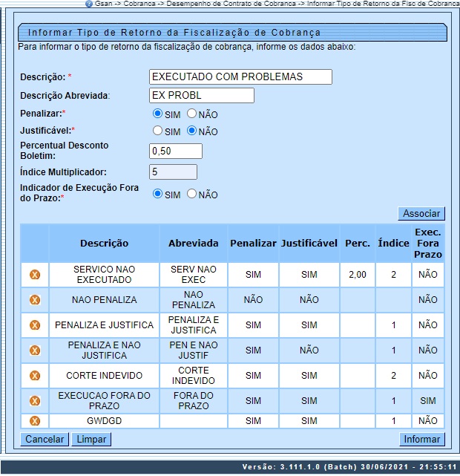Remove the CORTE INDEVIDO row

pyautogui.click(x=34, y=376)
